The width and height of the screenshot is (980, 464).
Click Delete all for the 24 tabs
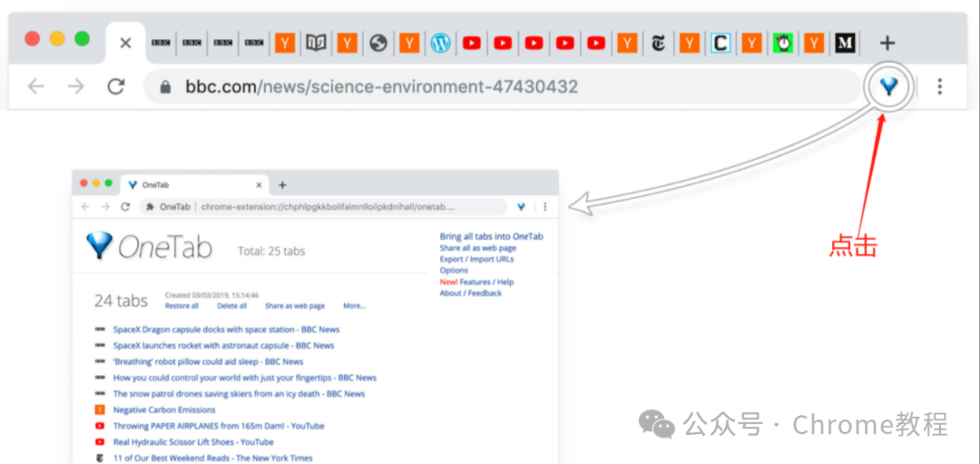(232, 306)
